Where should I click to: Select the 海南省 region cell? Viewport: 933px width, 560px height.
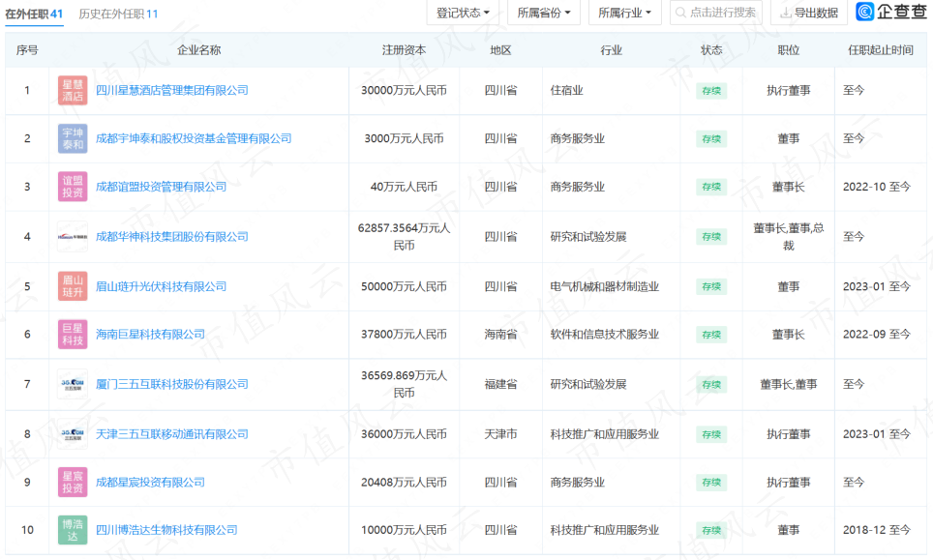point(500,334)
